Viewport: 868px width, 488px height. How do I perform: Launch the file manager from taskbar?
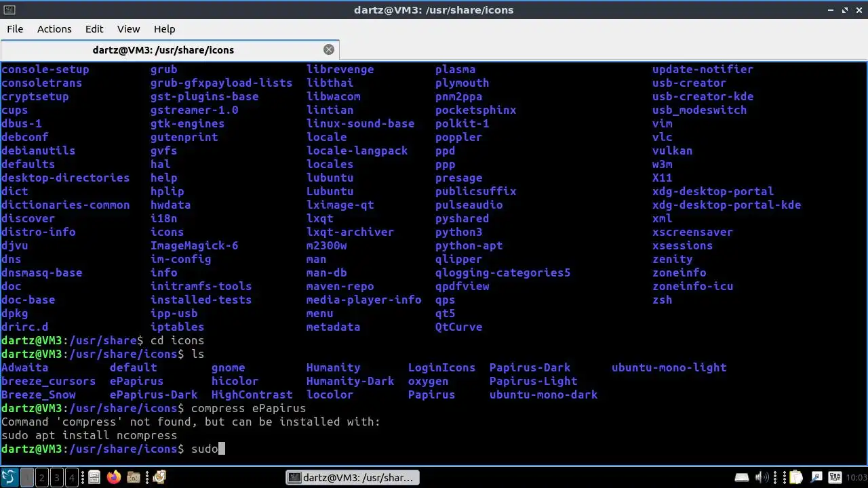point(94,477)
